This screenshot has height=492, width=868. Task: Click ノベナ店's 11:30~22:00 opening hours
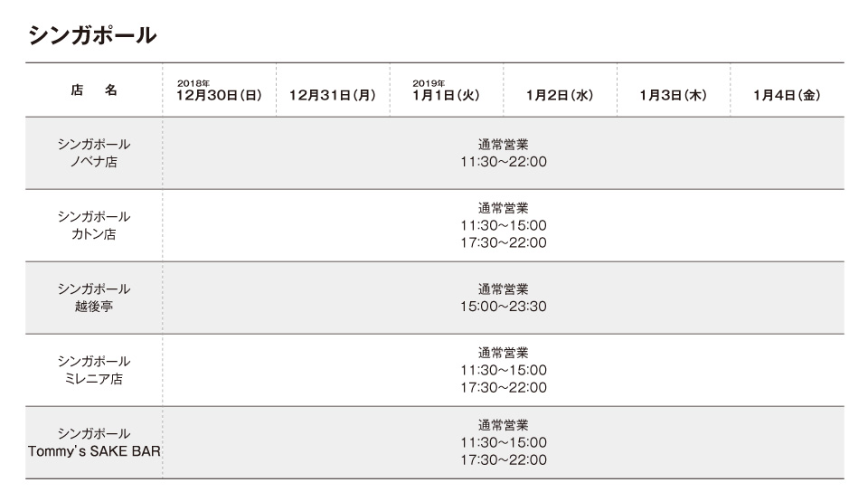tap(503, 162)
